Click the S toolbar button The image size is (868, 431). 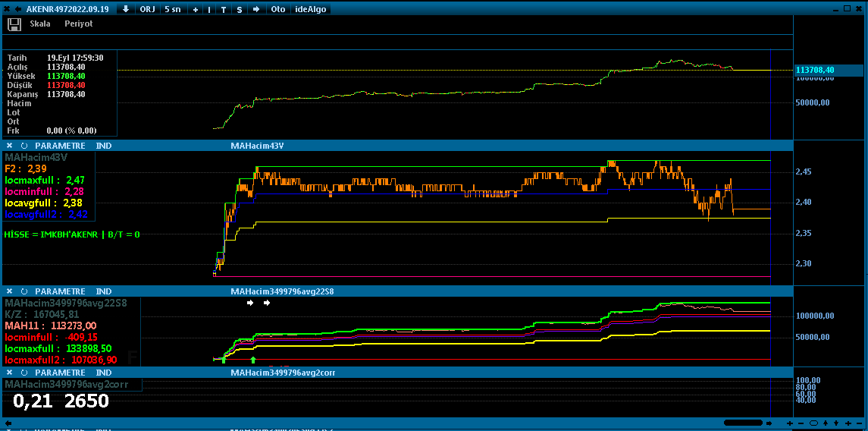click(239, 10)
